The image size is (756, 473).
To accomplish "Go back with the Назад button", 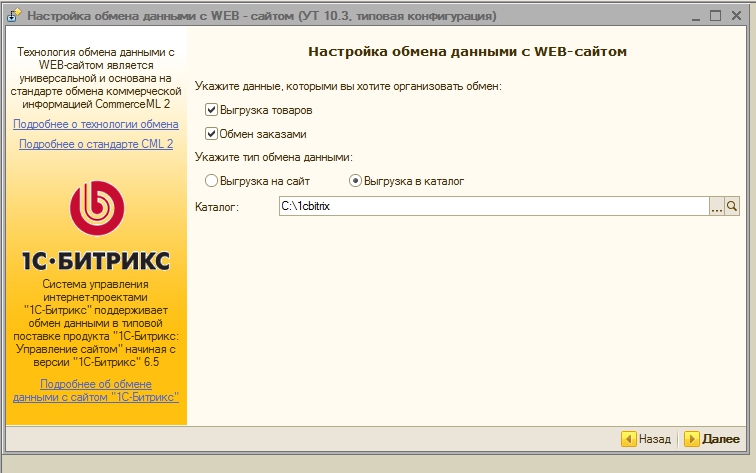I will click(647, 439).
